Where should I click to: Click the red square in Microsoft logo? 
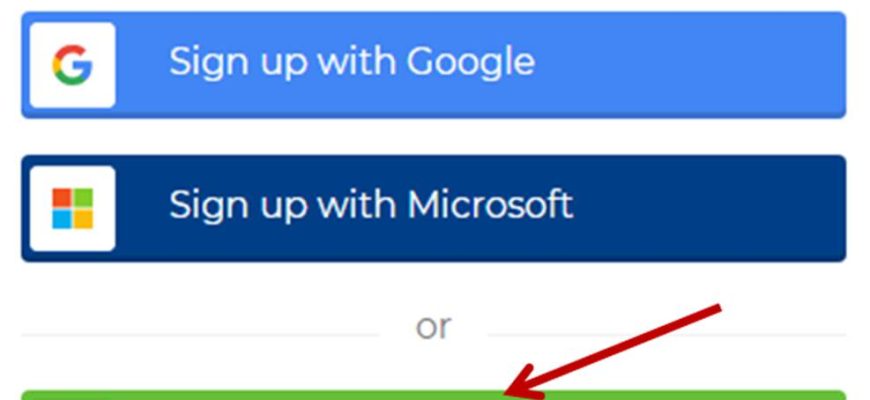(62, 198)
